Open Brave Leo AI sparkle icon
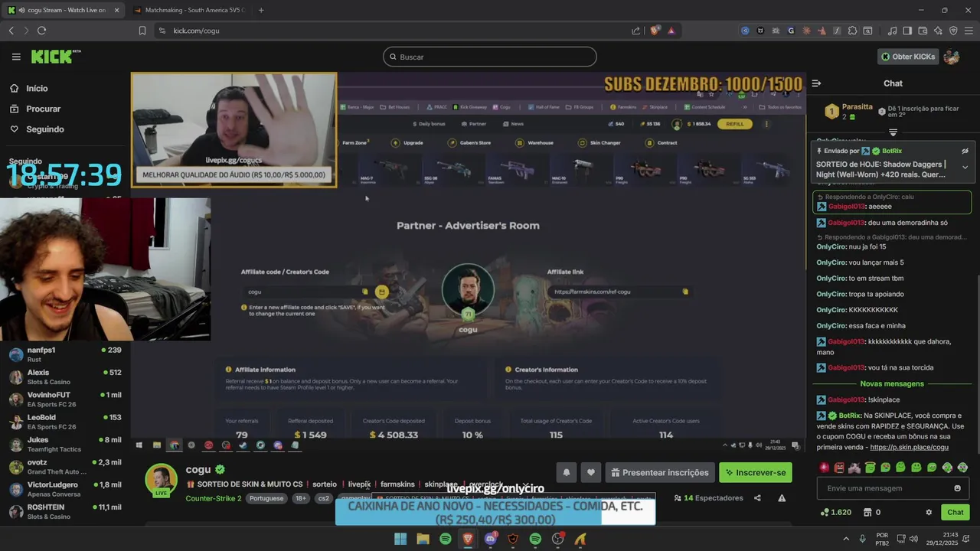 (x=938, y=31)
